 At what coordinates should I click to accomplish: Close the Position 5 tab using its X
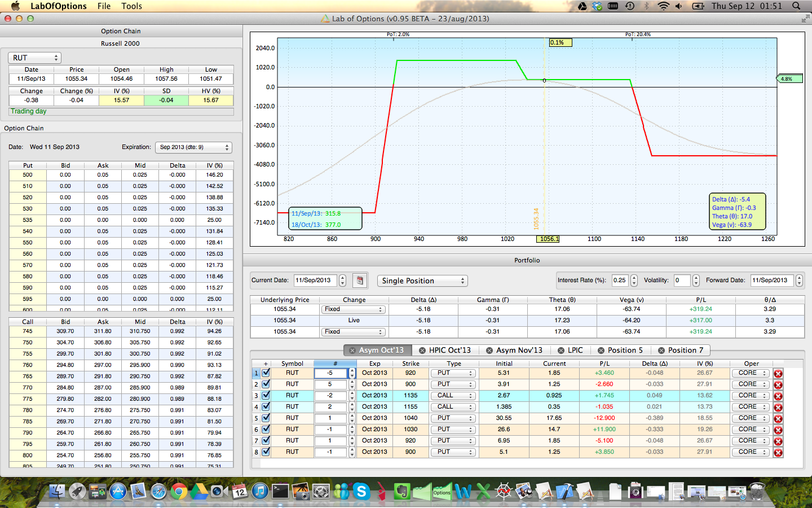tap(601, 351)
